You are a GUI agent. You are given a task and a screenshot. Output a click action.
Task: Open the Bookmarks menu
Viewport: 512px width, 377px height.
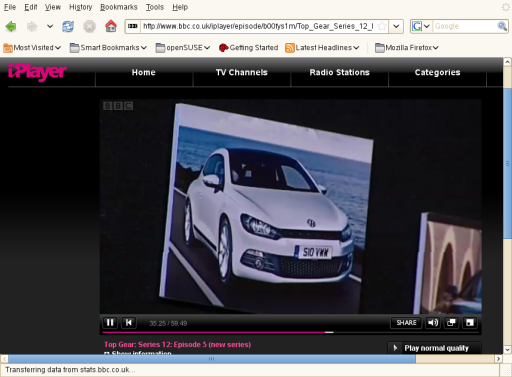(x=119, y=7)
